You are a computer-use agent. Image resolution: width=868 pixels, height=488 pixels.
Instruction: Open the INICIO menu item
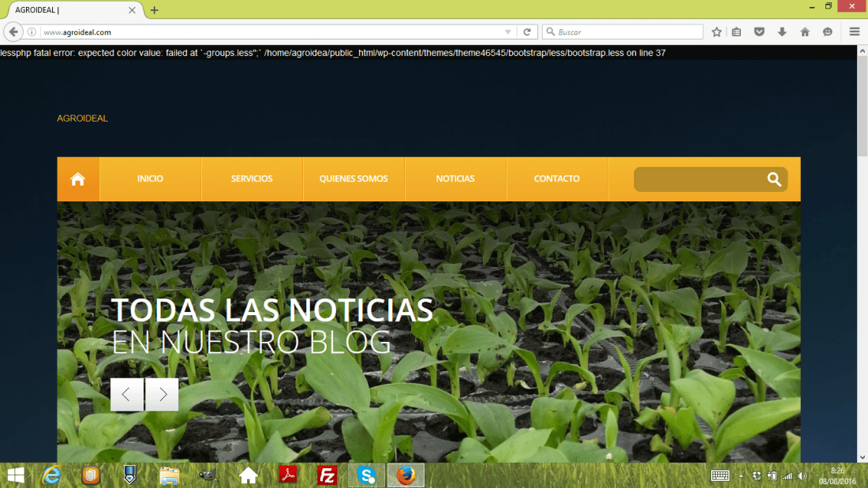(x=150, y=179)
